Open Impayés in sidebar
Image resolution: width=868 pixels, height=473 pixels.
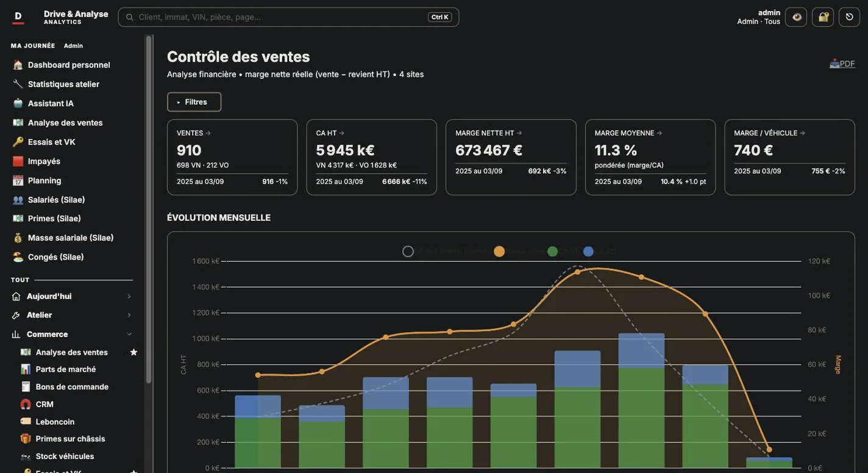(x=44, y=162)
